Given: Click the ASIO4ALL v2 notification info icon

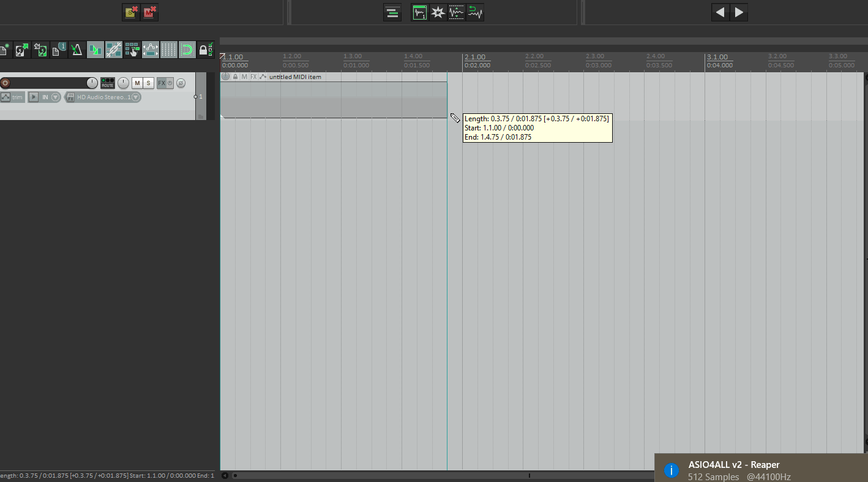Looking at the screenshot, I should click(x=672, y=470).
